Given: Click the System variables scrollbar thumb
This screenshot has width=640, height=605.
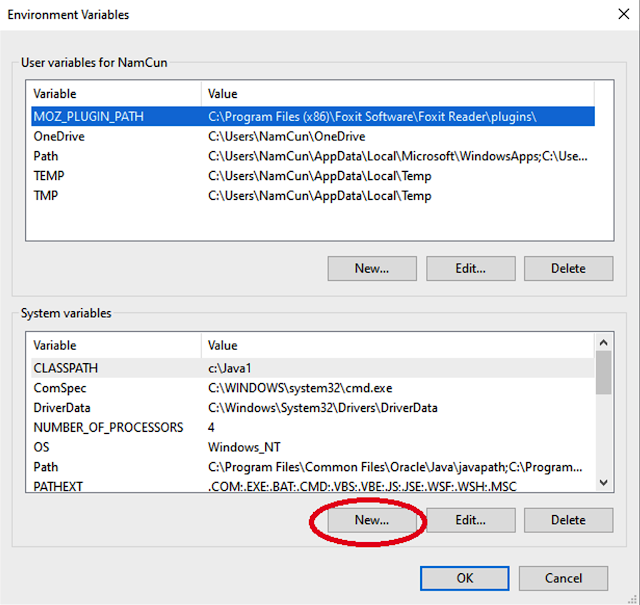Looking at the screenshot, I should (x=604, y=372).
